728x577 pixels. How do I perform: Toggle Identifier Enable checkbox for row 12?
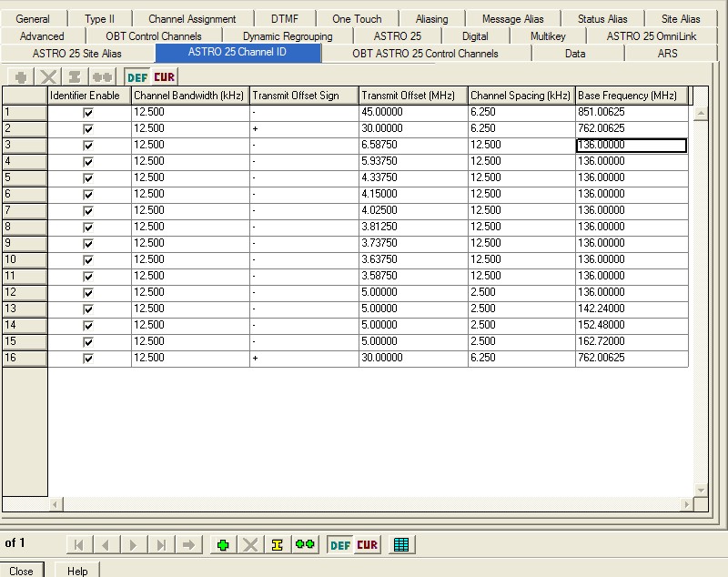click(x=87, y=293)
